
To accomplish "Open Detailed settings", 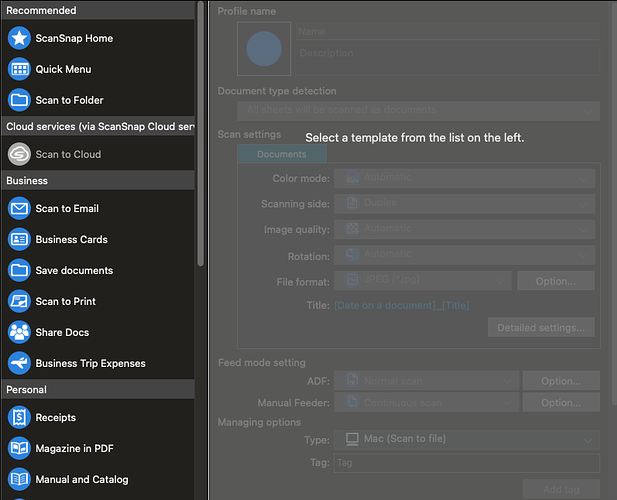I will tap(541, 327).
